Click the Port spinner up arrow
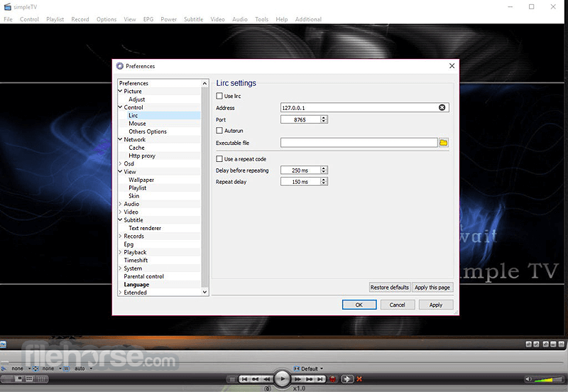Viewport: 568px width, 392px height. [324, 117]
